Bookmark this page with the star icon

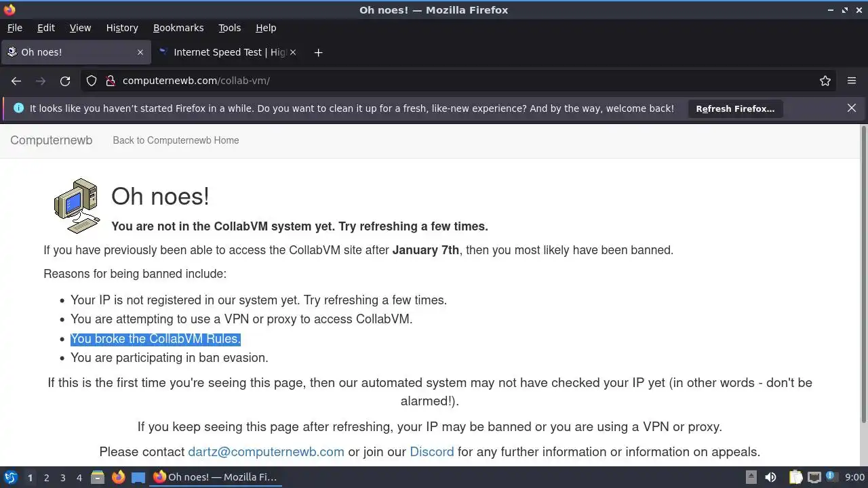pos(825,81)
